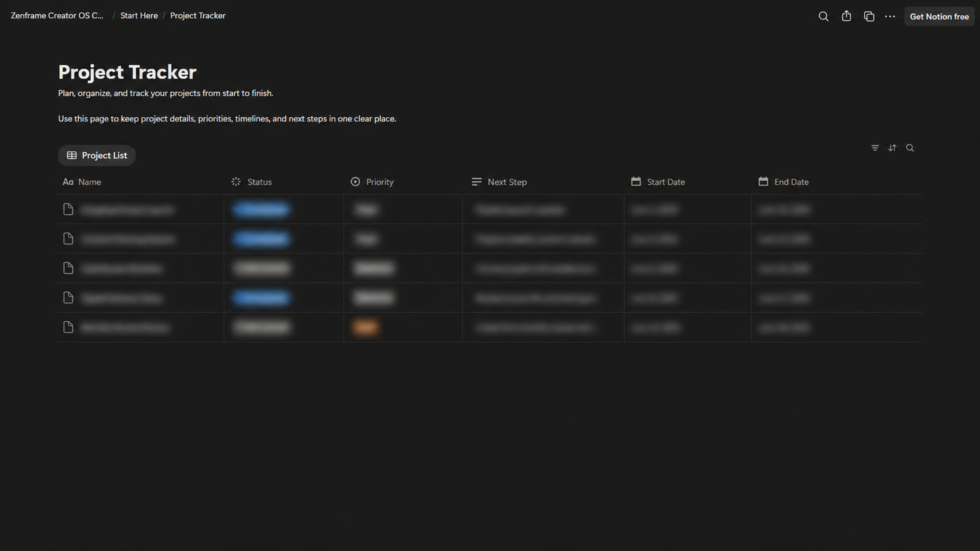Click the gray status tag in third row
The width and height of the screenshot is (980, 551).
262,268
